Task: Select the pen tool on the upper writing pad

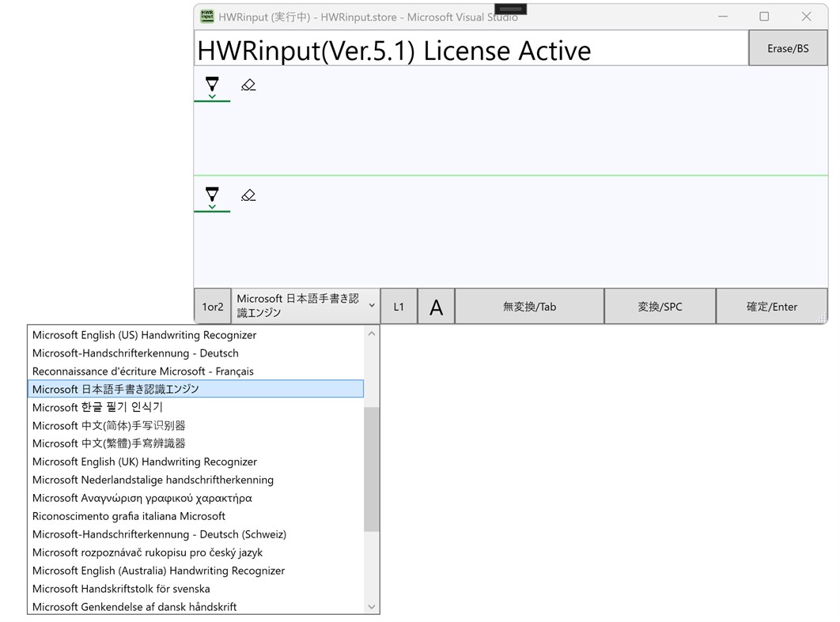Action: point(212,85)
